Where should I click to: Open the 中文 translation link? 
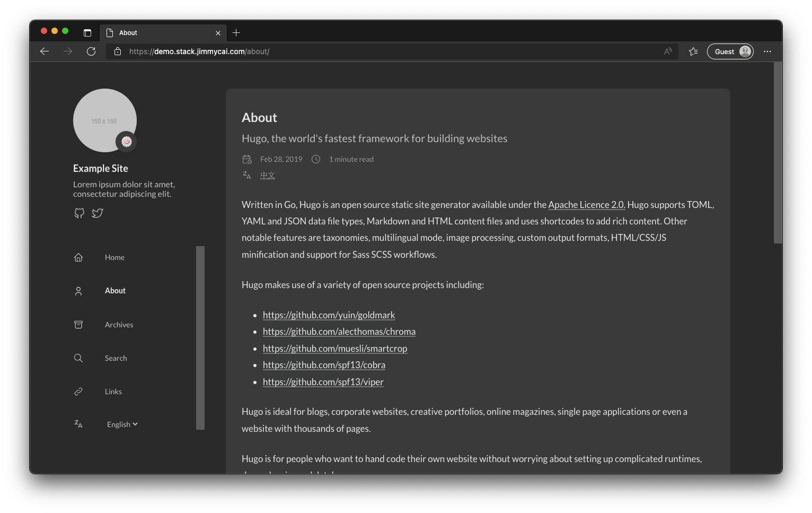268,175
